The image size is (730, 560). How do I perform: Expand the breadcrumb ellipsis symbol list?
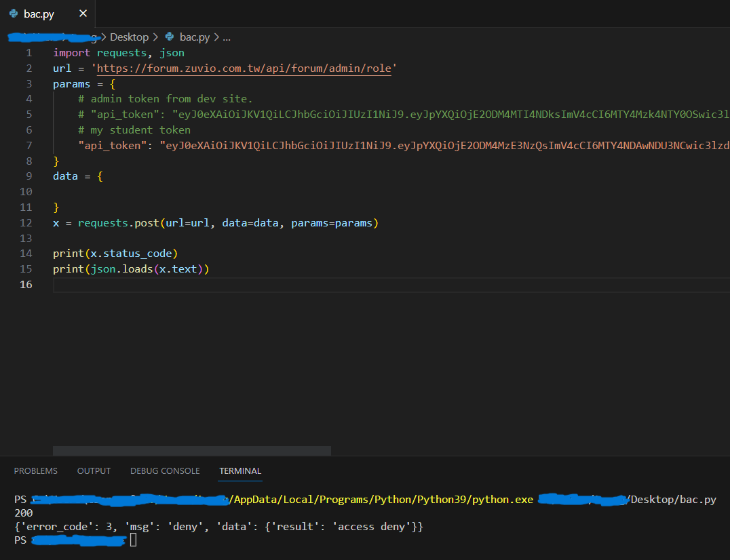point(227,37)
